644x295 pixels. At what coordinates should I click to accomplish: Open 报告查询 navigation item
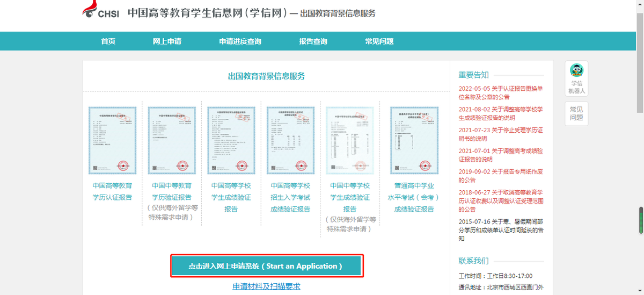313,41
